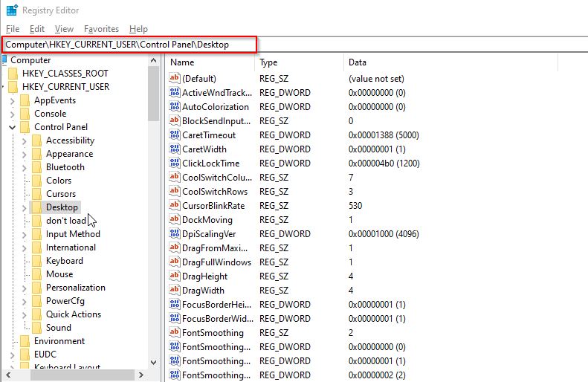Click the CursorBlinkRate string value icon
Viewport: 588px width, 382px height.
[175, 205]
